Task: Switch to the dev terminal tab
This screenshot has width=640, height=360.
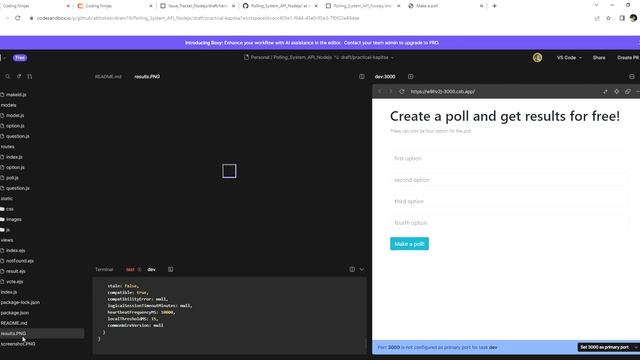Action: pyautogui.click(x=151, y=269)
